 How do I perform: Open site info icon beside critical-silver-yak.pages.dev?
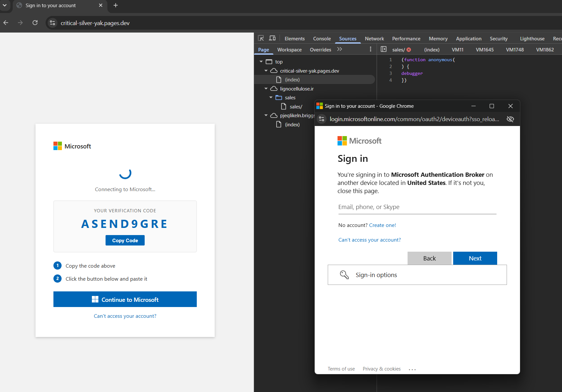52,23
